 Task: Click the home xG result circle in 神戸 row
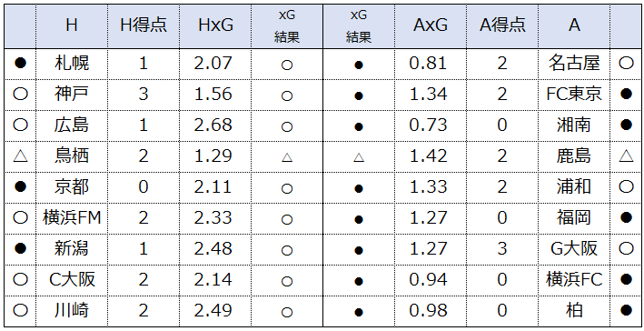point(287,95)
